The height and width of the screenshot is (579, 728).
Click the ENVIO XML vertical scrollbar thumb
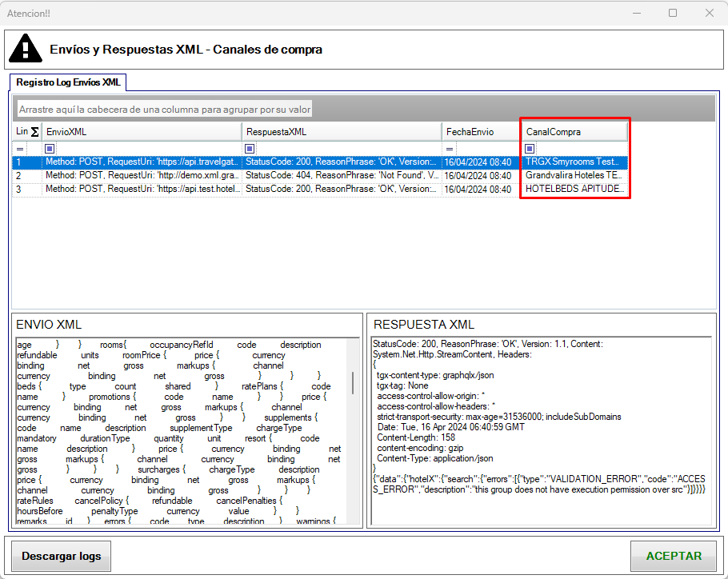353,383
